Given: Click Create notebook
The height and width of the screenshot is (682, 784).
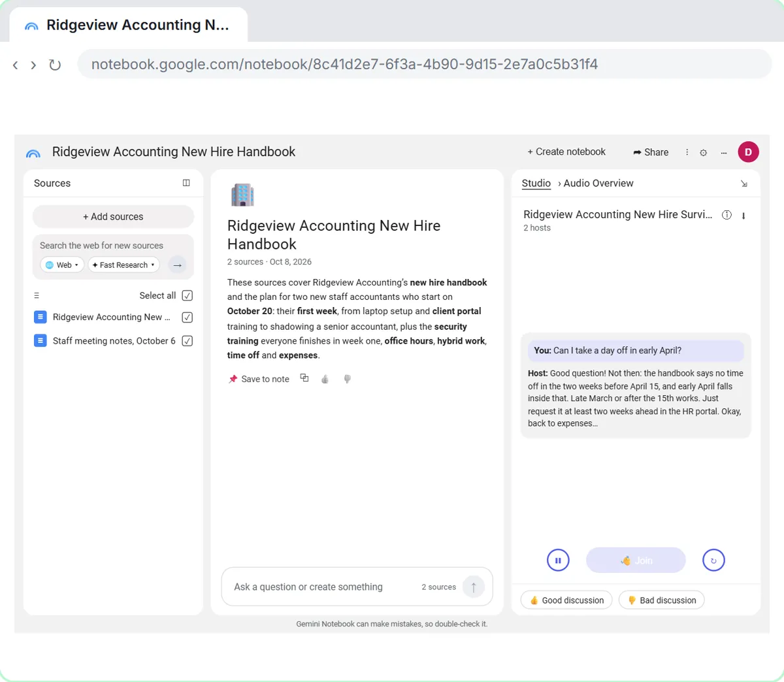Looking at the screenshot, I should pos(566,152).
